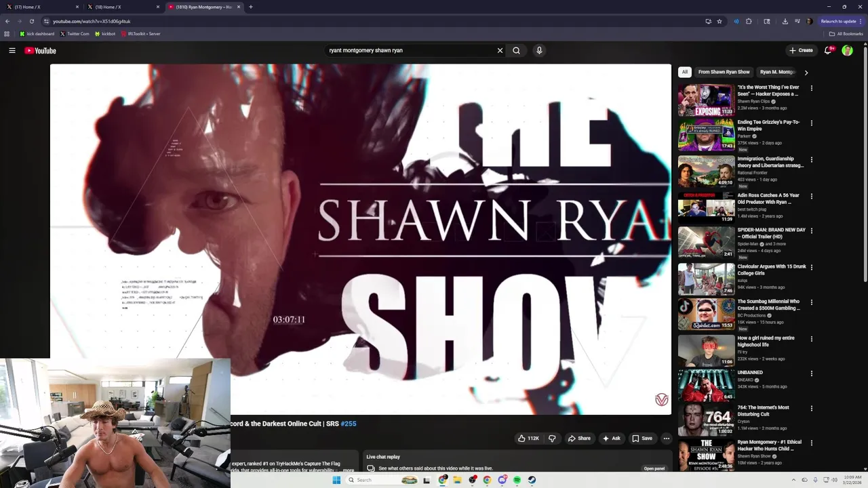
Task: Open the live chat replay panel
Action: tap(654, 468)
